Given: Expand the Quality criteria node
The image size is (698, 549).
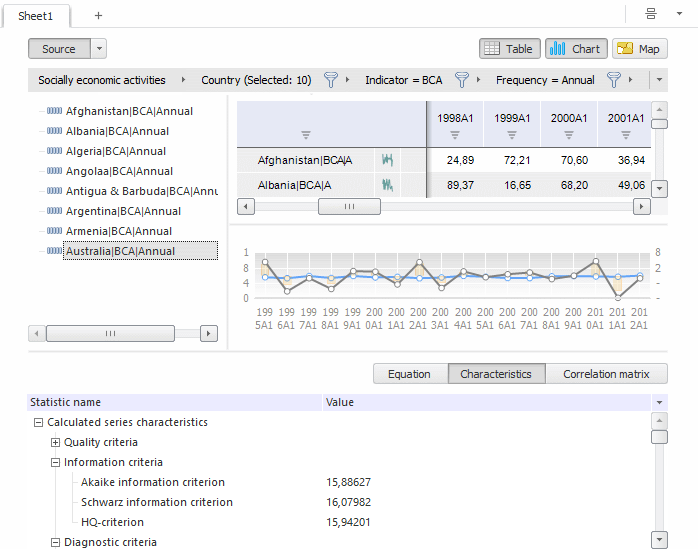Looking at the screenshot, I should point(56,442).
